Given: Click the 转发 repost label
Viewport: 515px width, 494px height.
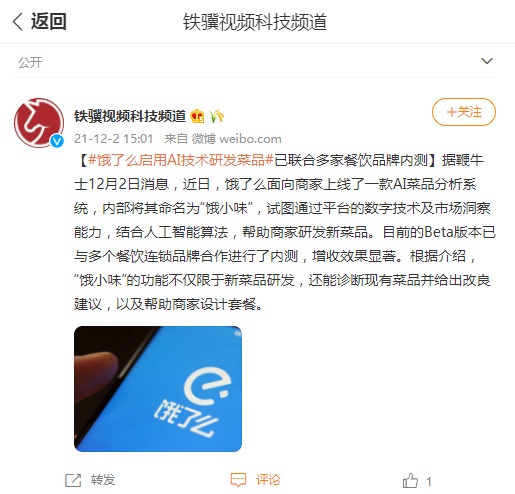Looking at the screenshot, I should (x=103, y=480).
